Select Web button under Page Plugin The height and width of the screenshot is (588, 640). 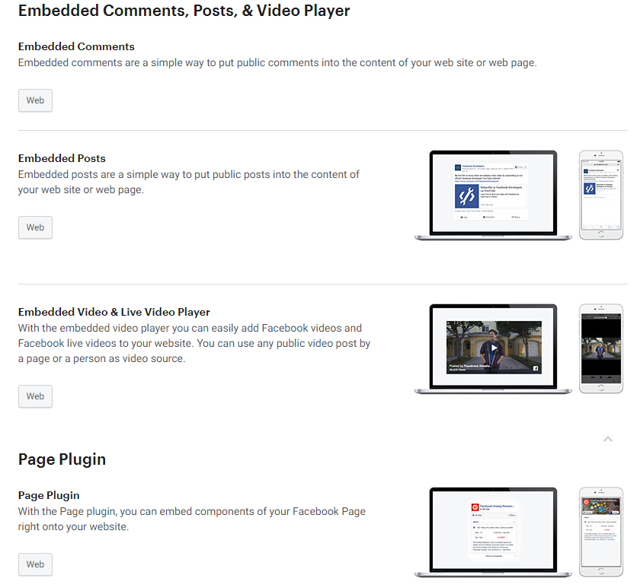click(35, 564)
